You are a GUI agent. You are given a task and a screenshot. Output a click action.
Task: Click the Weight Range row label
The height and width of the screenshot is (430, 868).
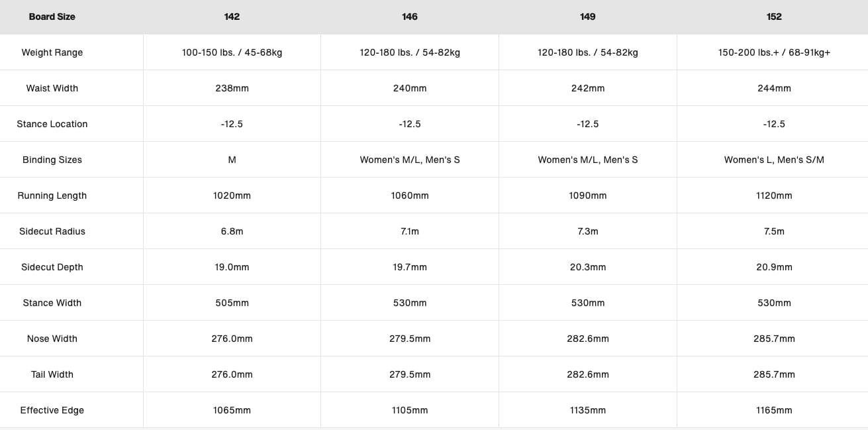click(x=52, y=52)
